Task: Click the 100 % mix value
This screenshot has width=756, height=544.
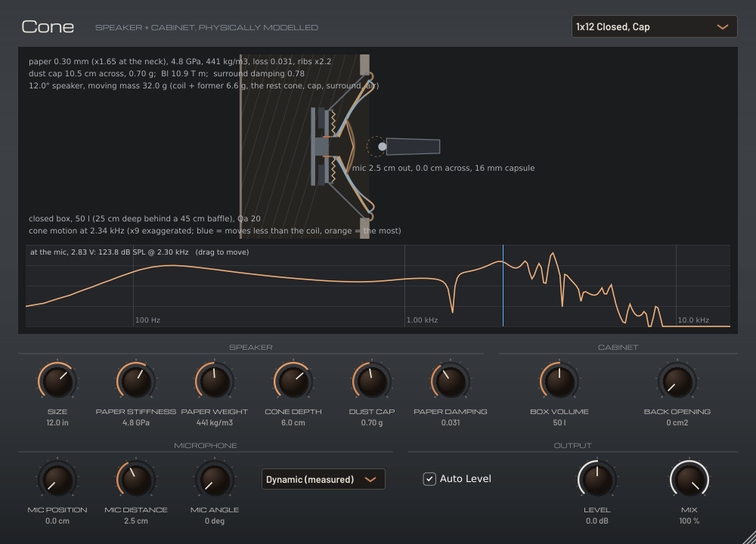Action: pos(689,521)
